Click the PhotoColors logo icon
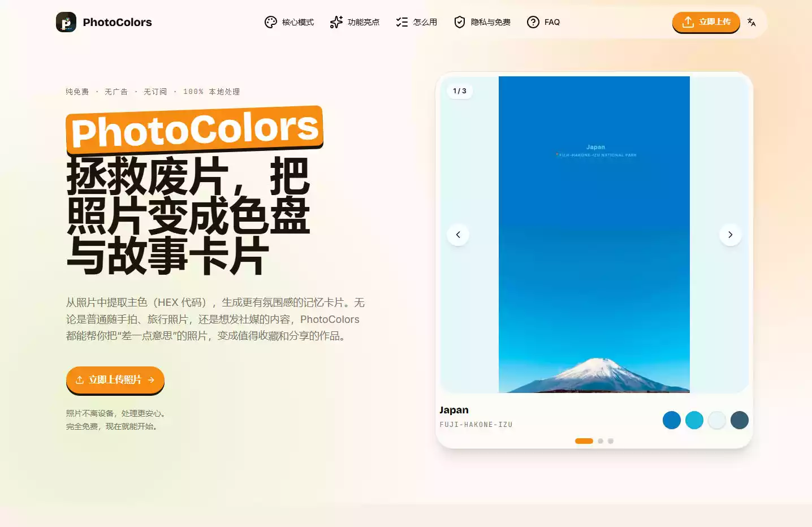This screenshot has width=812, height=527. point(66,22)
